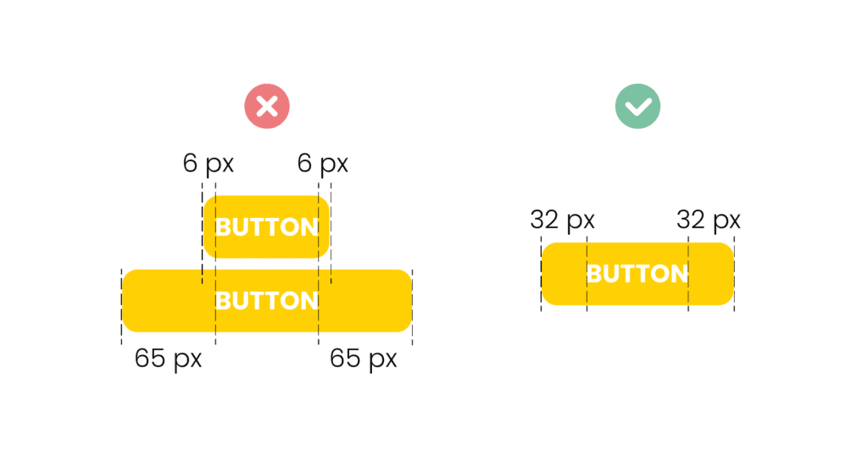This screenshot has height=452, width=868.
Task: Click the green checkmark correct icon
Action: 637,106
